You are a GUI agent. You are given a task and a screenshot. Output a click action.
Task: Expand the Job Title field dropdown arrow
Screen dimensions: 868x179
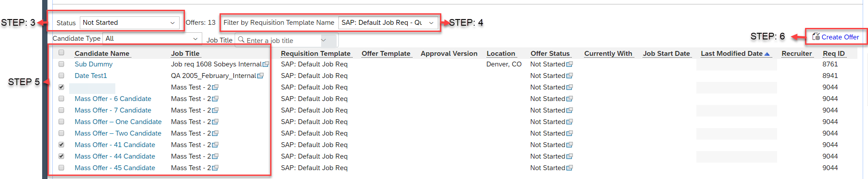(324, 40)
